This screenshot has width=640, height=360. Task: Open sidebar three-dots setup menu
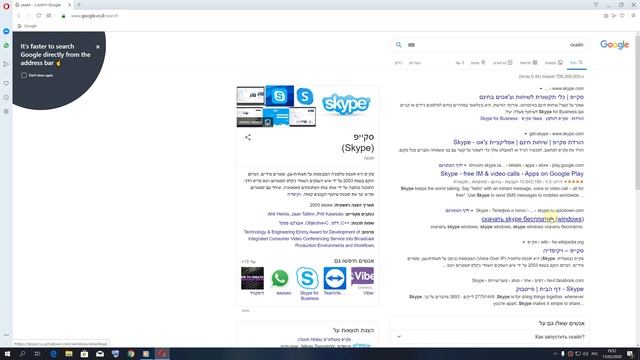(6, 335)
